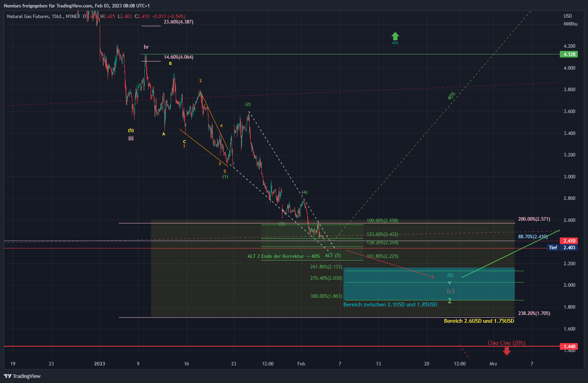588x383 pixels.
Task: Select the green '(2)' wave label
Action: (x=248, y=104)
